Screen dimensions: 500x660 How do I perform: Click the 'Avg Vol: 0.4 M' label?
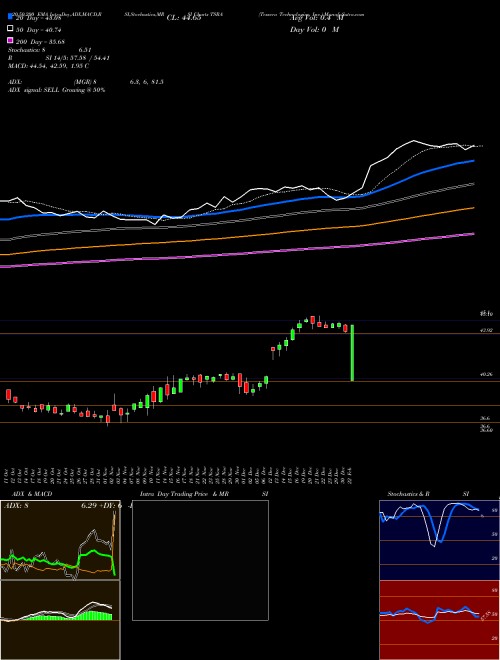click(316, 18)
